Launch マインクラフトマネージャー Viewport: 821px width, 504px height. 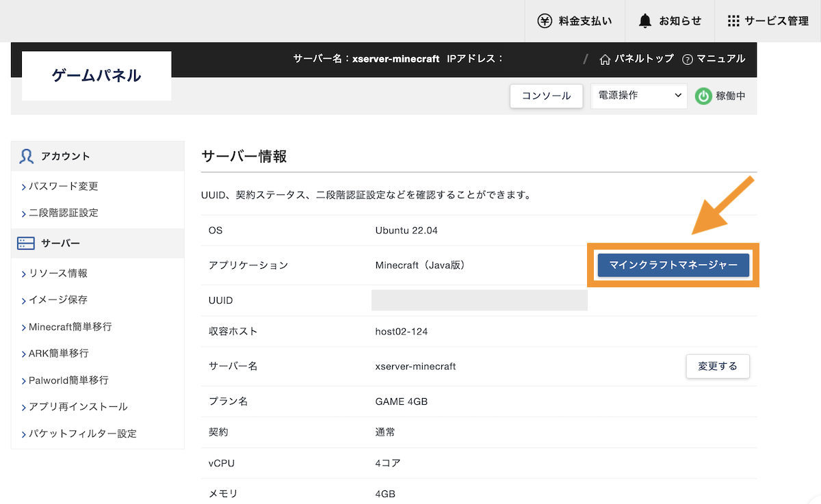(673, 265)
